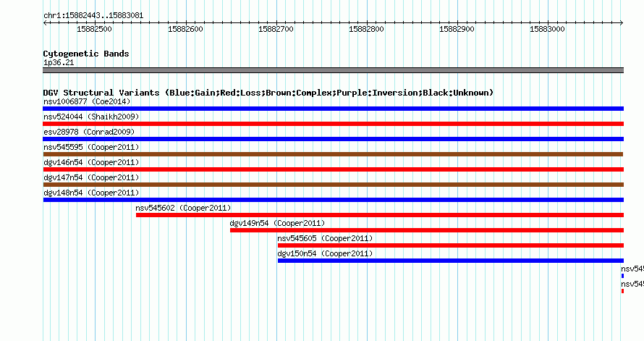Click the gray 1p36.21 cytogenetic band bar
The width and height of the screenshot is (644, 341).
point(333,70)
